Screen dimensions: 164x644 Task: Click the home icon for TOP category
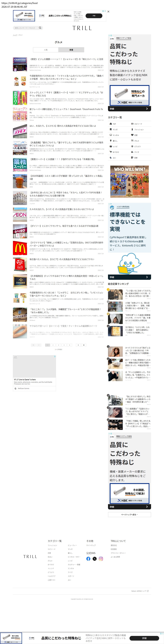(111, 124)
